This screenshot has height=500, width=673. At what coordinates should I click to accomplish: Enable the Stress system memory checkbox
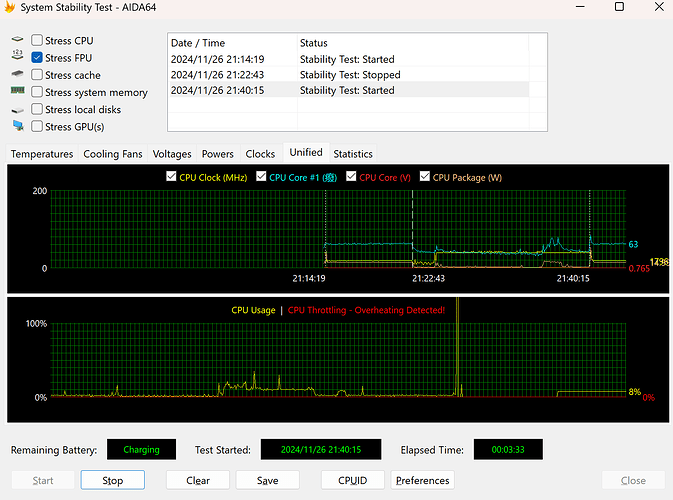pos(37,92)
